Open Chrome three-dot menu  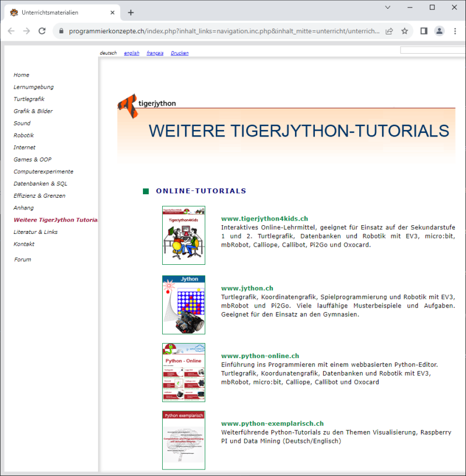click(455, 31)
